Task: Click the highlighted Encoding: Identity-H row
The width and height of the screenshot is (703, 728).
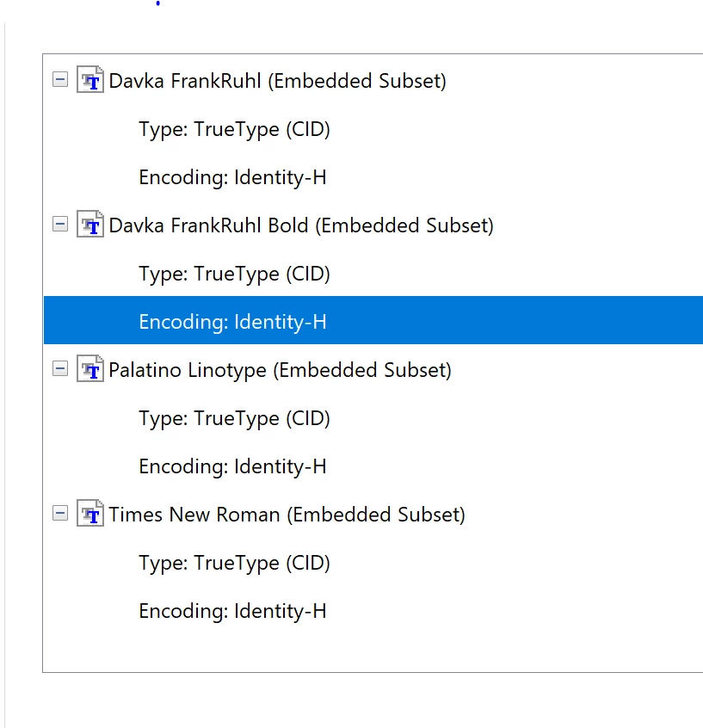Action: click(x=232, y=322)
